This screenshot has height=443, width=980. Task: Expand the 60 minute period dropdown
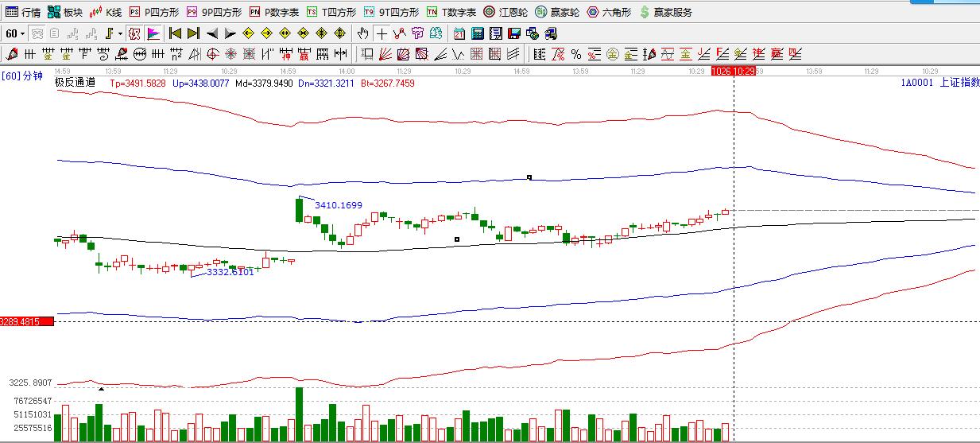pyautogui.click(x=15, y=33)
